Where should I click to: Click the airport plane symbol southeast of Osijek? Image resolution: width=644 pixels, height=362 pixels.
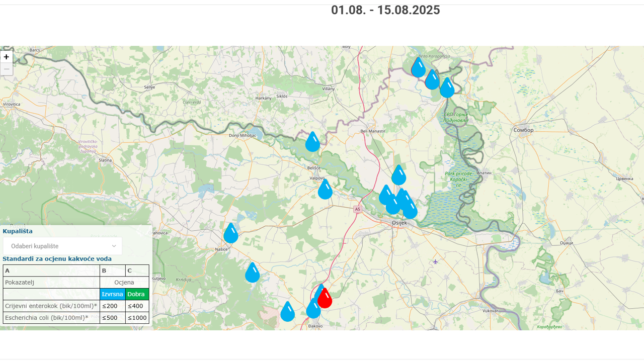pos(435,261)
